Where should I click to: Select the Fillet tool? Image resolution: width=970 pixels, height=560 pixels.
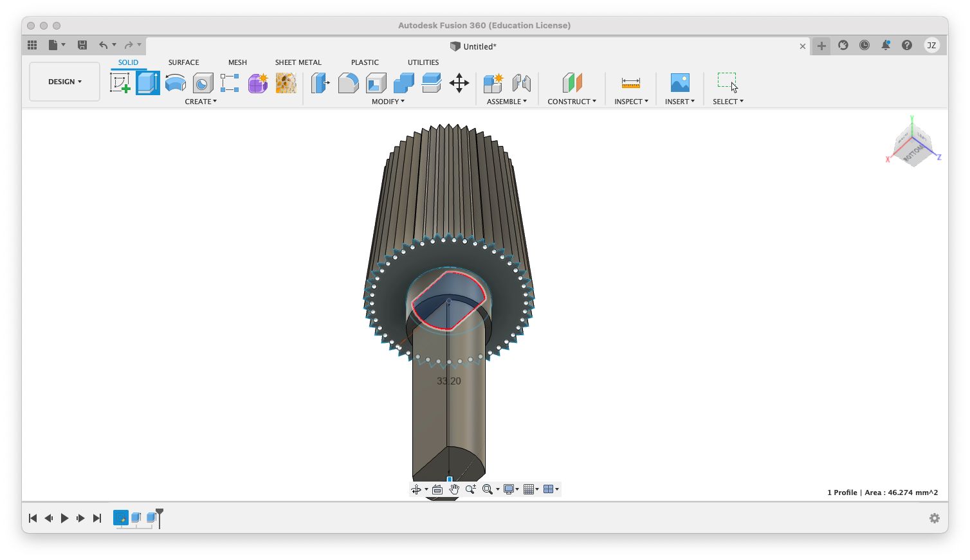(x=348, y=83)
